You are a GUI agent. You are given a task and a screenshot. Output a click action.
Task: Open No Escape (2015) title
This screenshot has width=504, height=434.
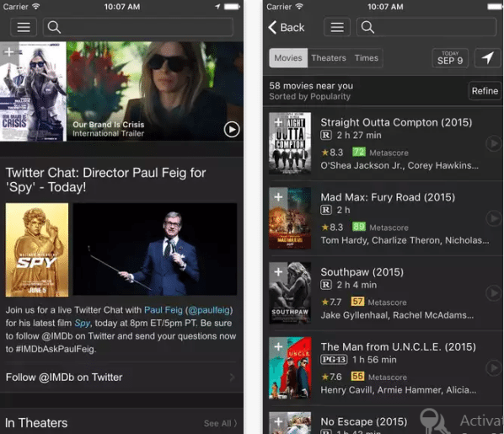tap(364, 422)
